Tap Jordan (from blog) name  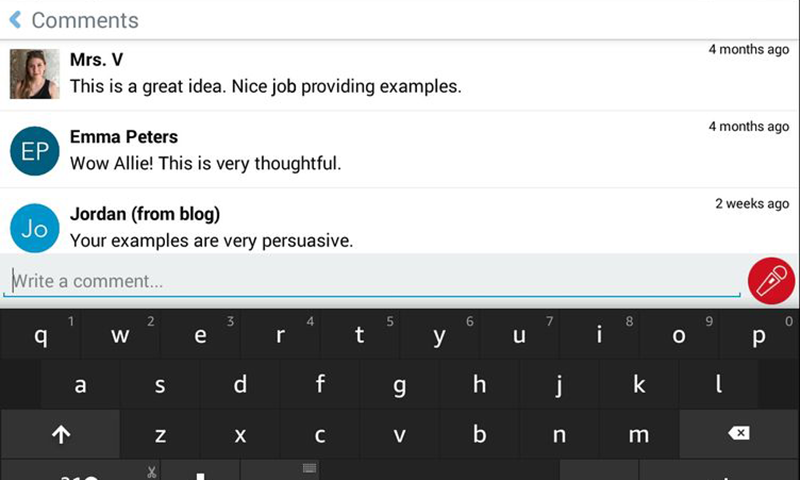pos(145,214)
